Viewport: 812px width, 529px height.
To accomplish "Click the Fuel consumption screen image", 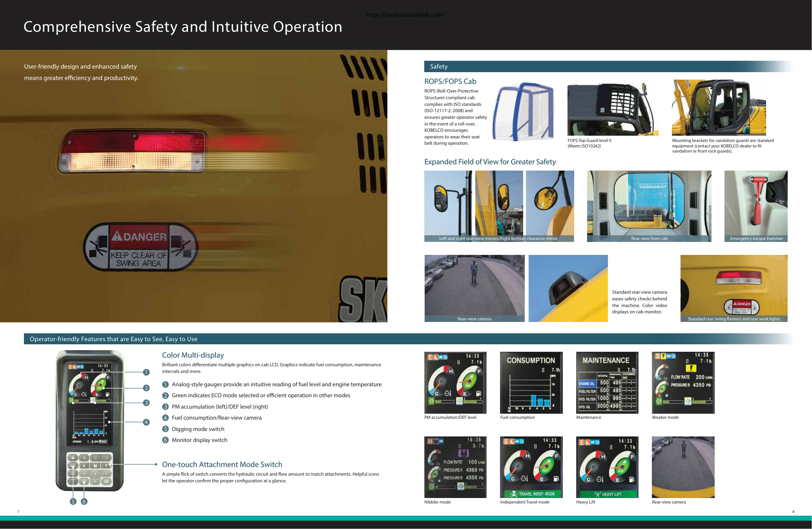I will point(531,383).
